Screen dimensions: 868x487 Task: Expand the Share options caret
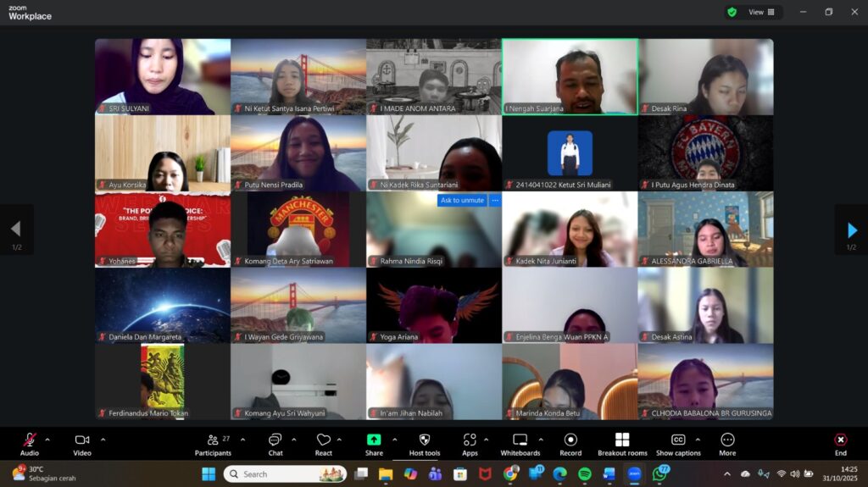[x=395, y=440]
